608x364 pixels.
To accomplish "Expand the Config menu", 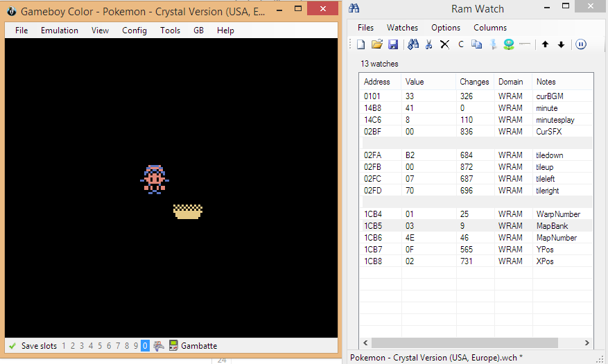I will coord(134,31).
